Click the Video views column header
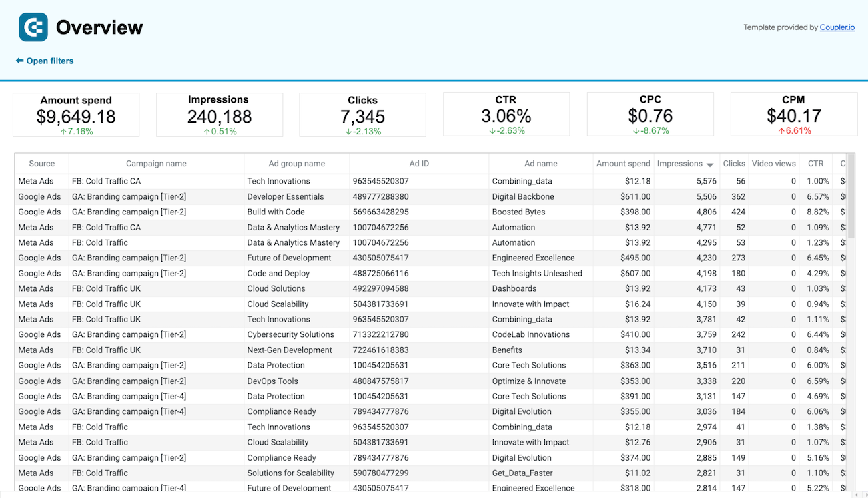The image size is (868, 498). point(773,164)
